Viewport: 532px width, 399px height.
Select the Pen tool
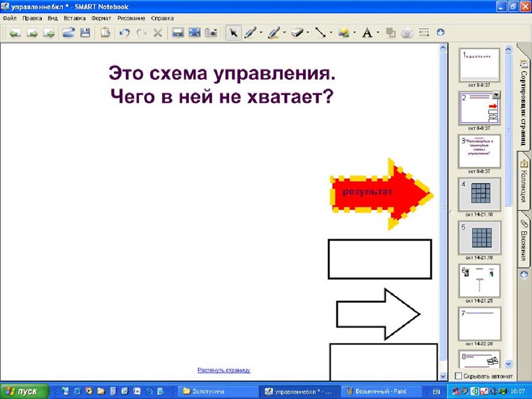250,32
